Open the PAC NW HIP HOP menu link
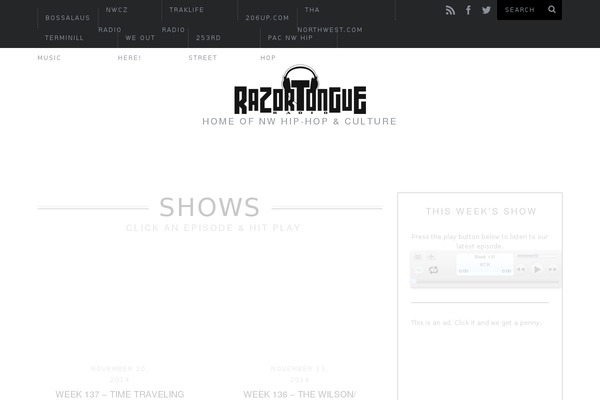600x400 pixels. 287,47
